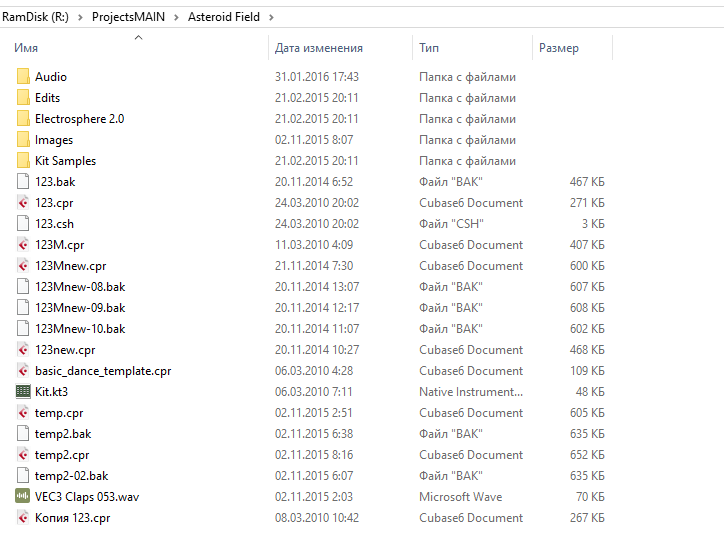Select the file name temp2.bak

(x=63, y=434)
